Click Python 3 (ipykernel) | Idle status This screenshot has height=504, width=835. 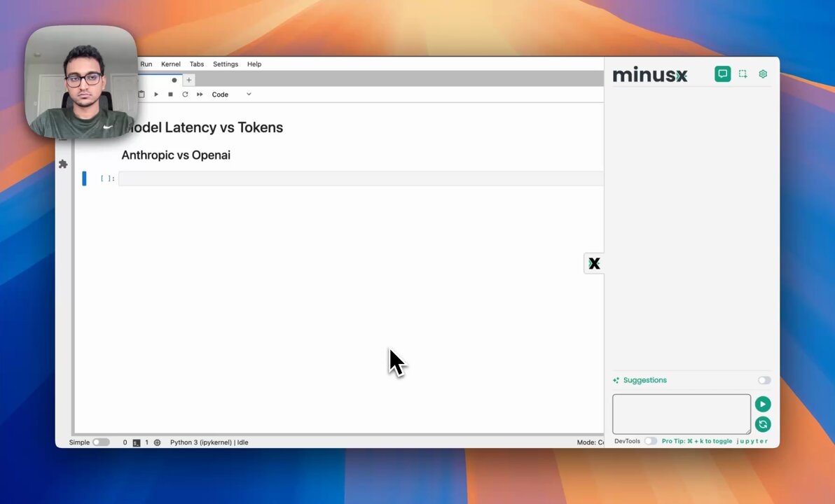(x=209, y=442)
